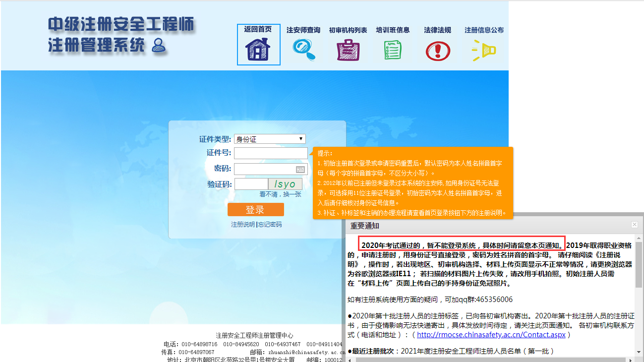Click the virtual keyboard icon in password field
The height and width of the screenshot is (362, 644).
click(300, 169)
